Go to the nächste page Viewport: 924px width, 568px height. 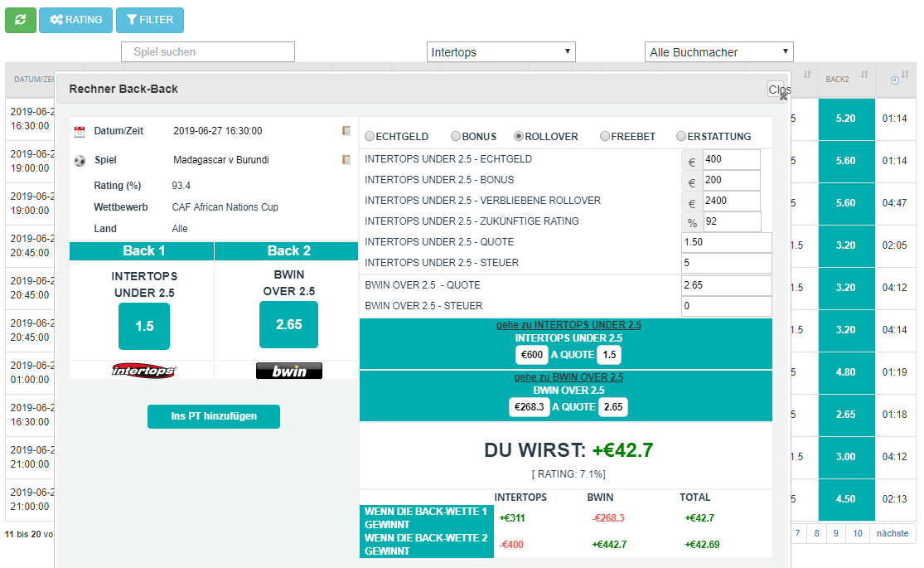point(893,534)
